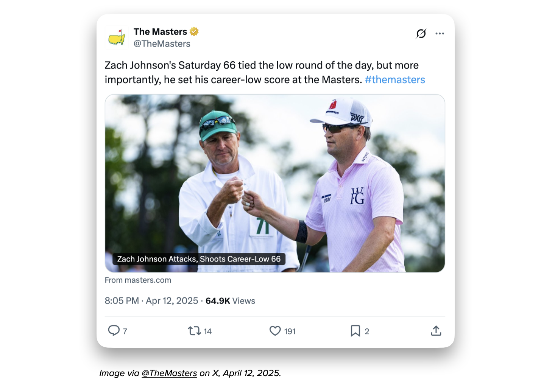Screen dimensions: 555x392
Task: Toggle the bookmark on this tweet
Action: point(355,331)
